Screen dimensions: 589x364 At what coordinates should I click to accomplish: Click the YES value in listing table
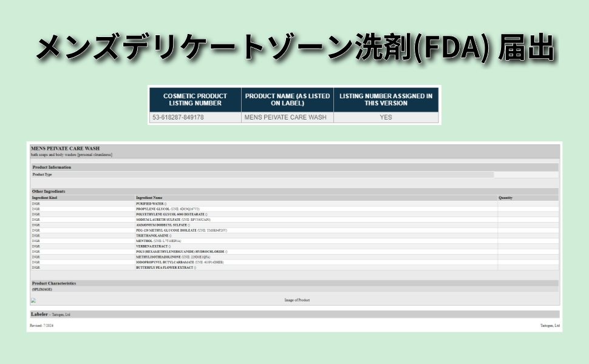[386, 118]
